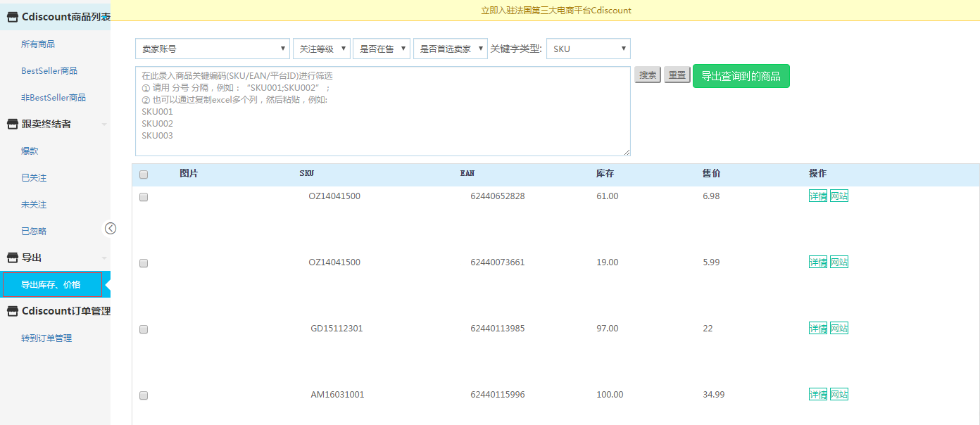This screenshot has width=980, height=425.
Task: Click the 库存 column header
Action: tap(605, 173)
